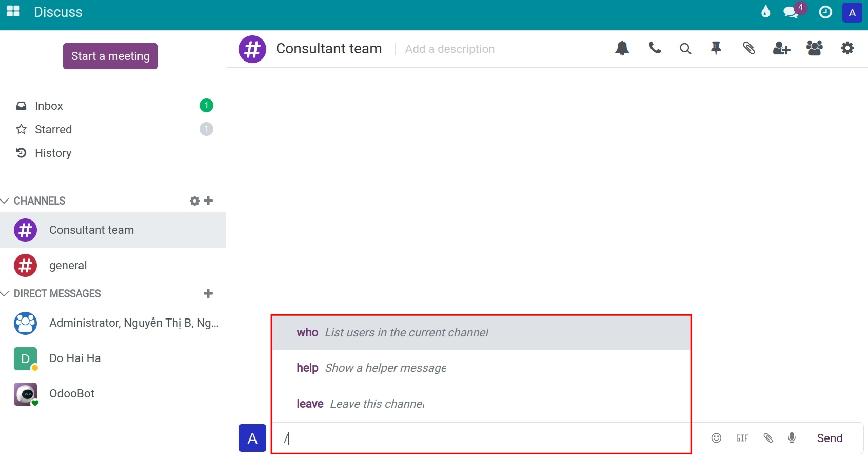
Task: Open the user avatar A menu
Action: [x=852, y=13]
